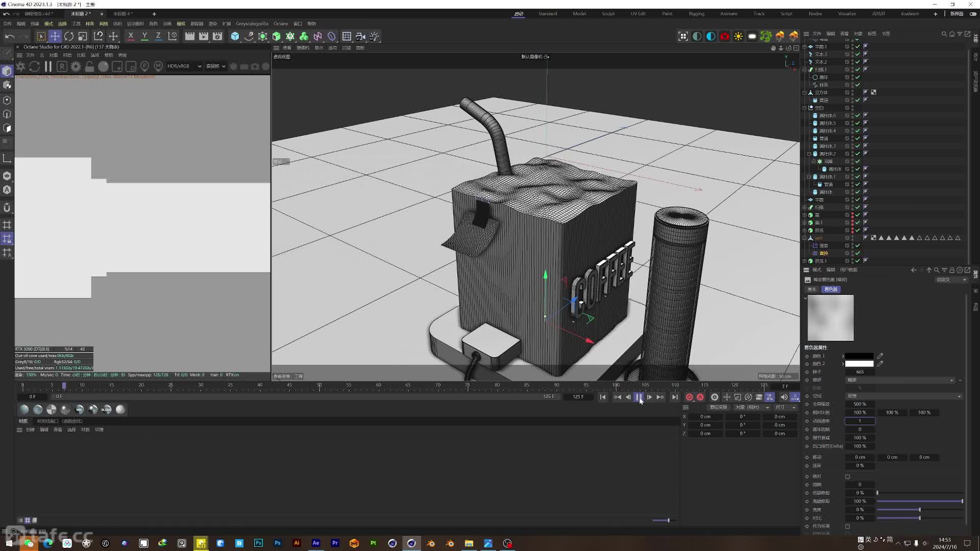
Task: Switch to the Sculpt layout
Action: 608,14
